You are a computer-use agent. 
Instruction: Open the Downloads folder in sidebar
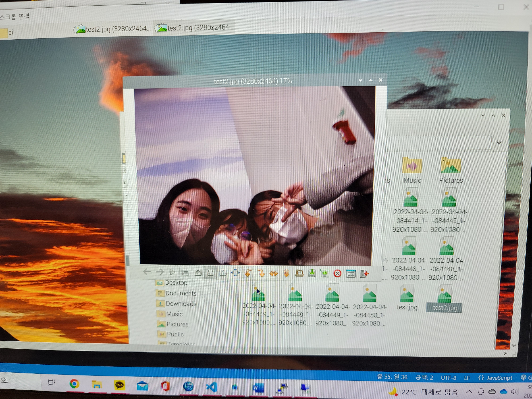pos(181,304)
